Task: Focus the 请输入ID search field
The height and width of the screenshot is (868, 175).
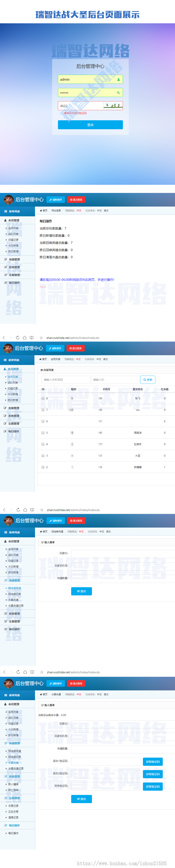Action: pyautogui.click(x=115, y=380)
